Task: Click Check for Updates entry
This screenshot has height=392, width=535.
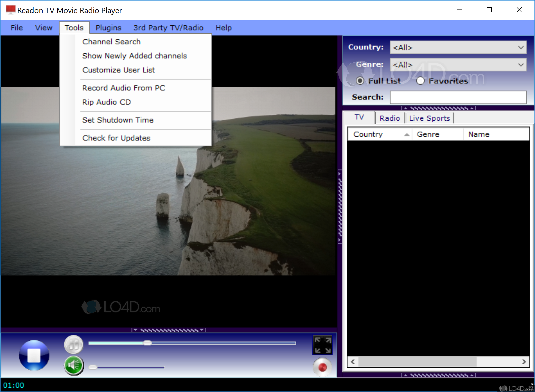Action: tap(116, 138)
